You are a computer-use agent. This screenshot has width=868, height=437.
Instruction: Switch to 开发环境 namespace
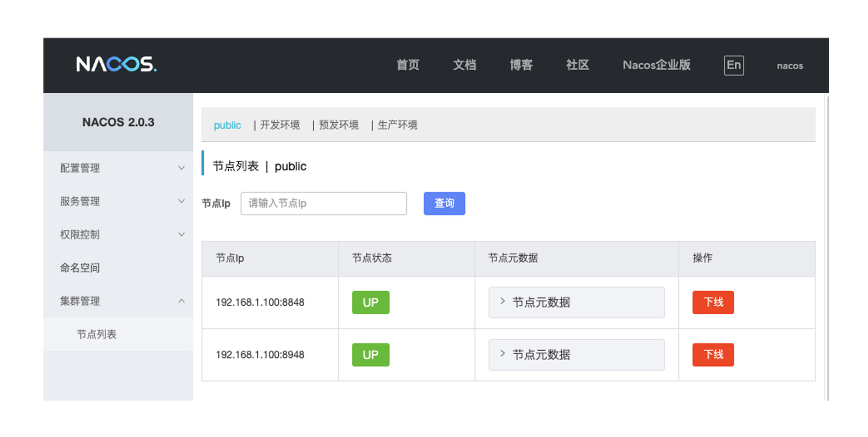click(x=280, y=125)
